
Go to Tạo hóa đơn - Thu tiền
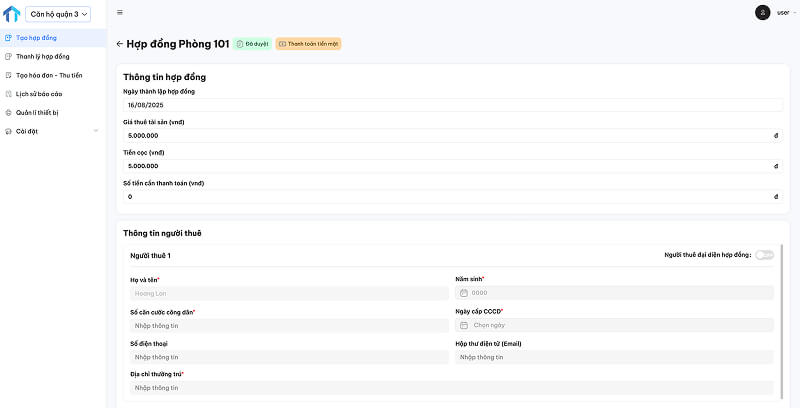[48, 75]
